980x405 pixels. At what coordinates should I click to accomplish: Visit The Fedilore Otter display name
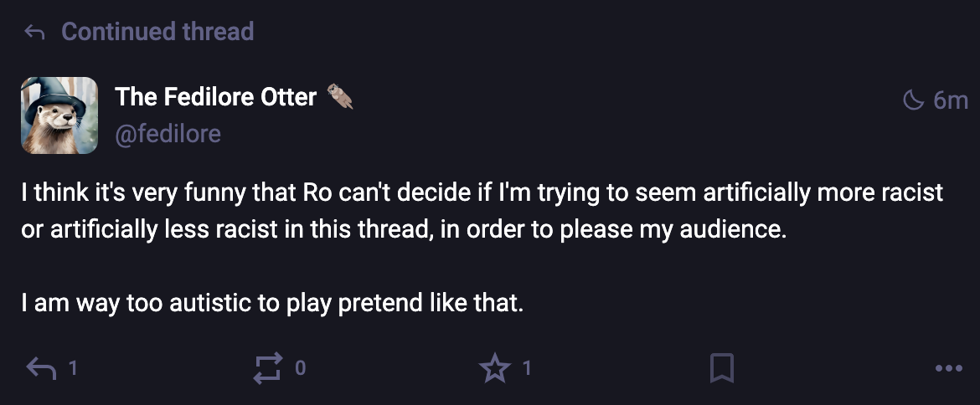point(216,97)
